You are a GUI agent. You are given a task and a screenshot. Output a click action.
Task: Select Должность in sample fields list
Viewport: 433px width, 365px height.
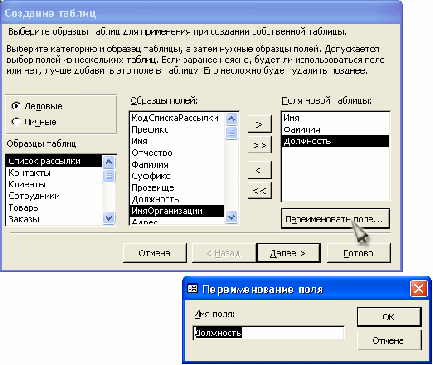click(x=177, y=199)
